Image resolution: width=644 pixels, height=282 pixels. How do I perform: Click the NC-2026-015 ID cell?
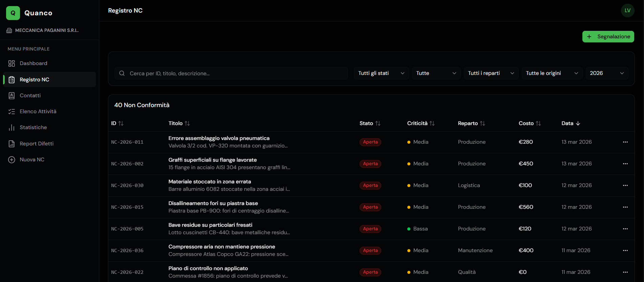pos(127,207)
